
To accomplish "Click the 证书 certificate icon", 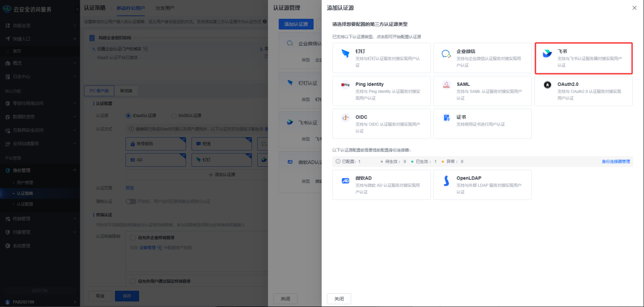I will [x=446, y=117].
